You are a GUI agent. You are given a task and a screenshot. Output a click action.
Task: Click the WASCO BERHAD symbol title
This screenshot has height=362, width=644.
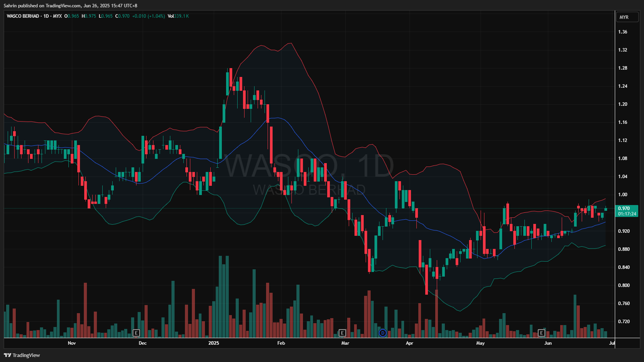(x=23, y=16)
